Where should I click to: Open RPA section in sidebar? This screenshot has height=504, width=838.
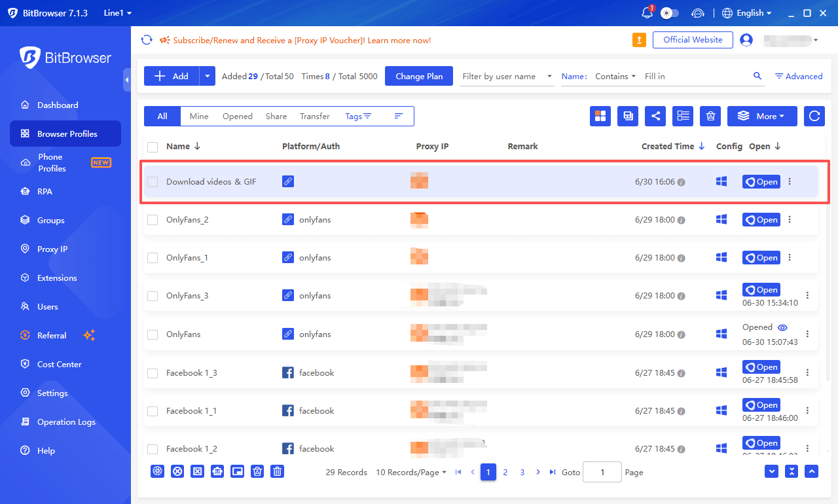(x=45, y=191)
